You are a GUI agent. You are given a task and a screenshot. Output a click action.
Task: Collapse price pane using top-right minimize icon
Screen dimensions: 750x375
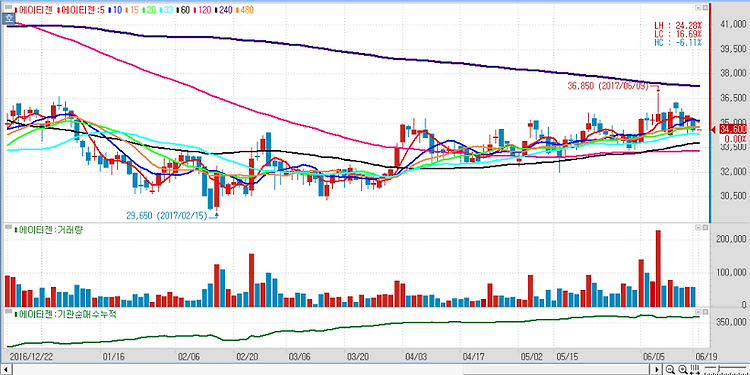coord(697,8)
